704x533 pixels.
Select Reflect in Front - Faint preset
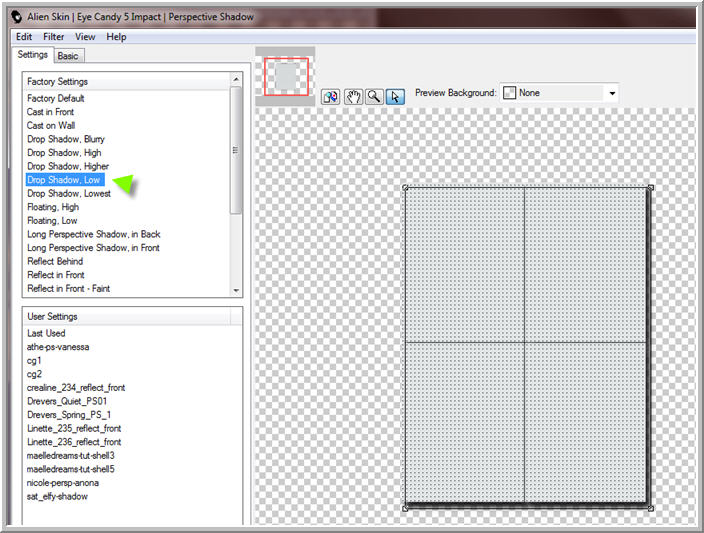pos(68,288)
